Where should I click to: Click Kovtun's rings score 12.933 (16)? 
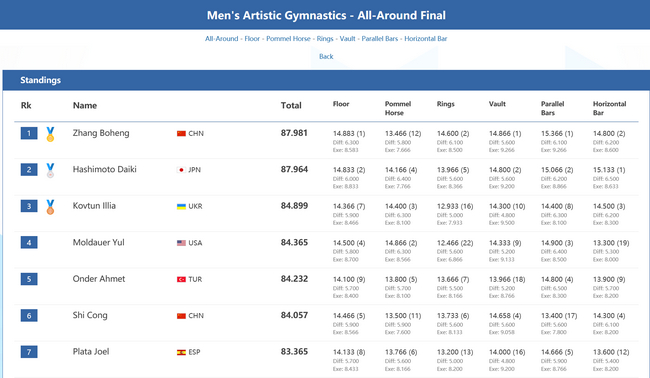coord(455,206)
